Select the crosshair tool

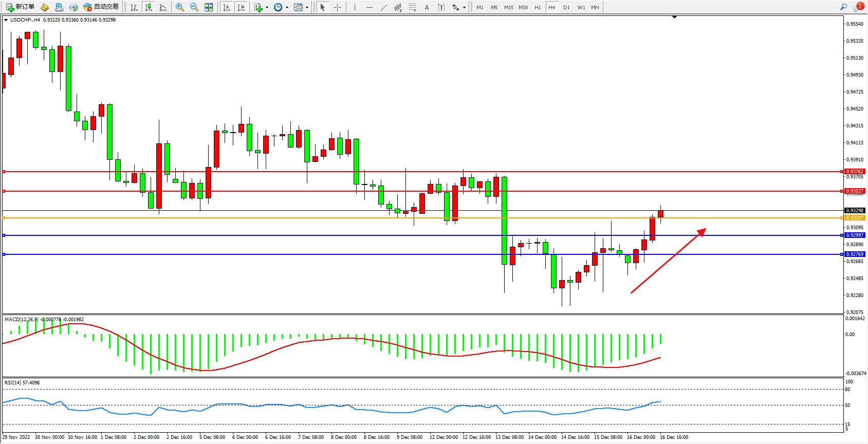point(337,7)
